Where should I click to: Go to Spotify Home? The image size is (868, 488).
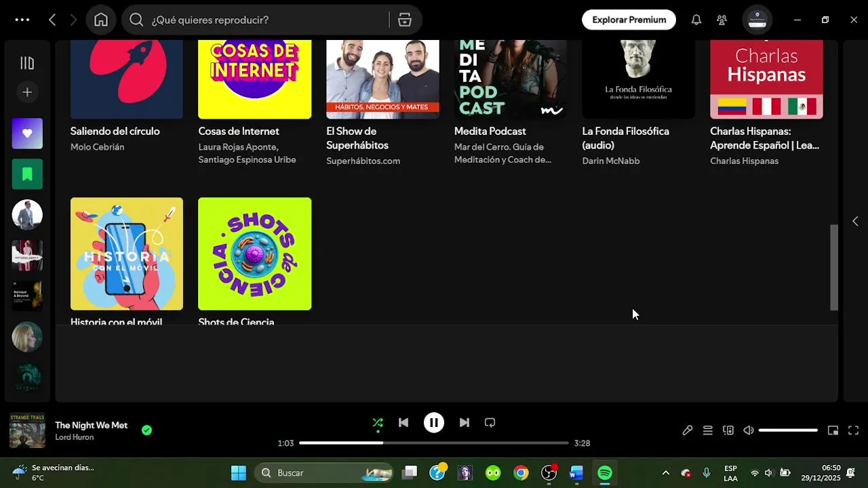[101, 20]
